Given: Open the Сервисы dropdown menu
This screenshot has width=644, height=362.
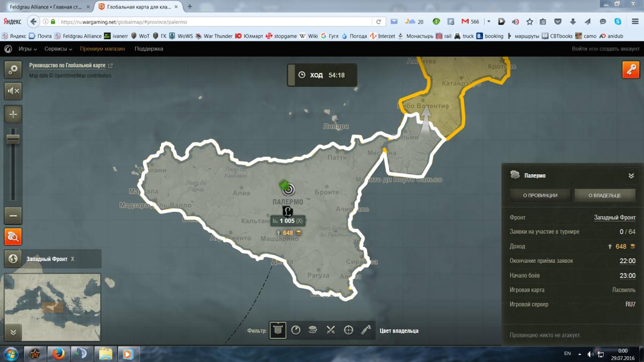Looking at the screenshot, I should pos(58,49).
